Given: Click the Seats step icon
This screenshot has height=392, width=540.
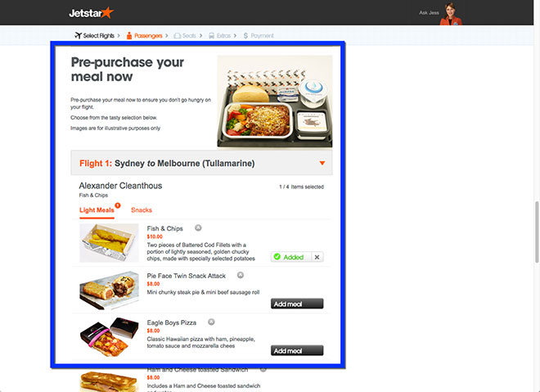Looking at the screenshot, I should point(177,36).
